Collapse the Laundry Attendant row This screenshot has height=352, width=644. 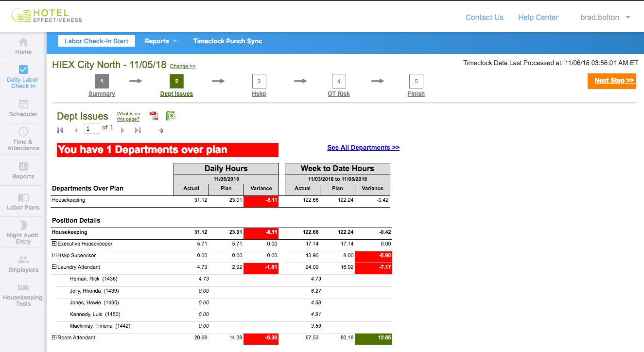(54, 267)
